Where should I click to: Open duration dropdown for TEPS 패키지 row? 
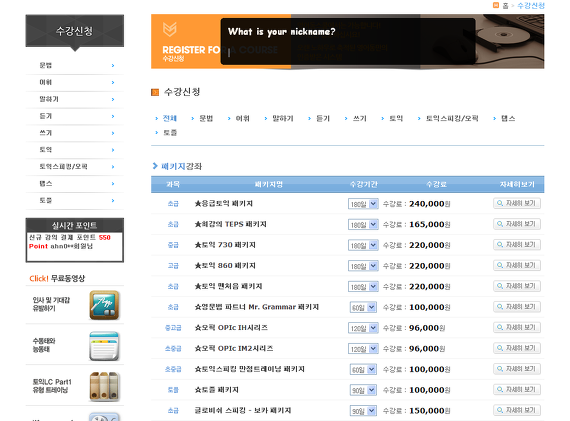(363, 225)
